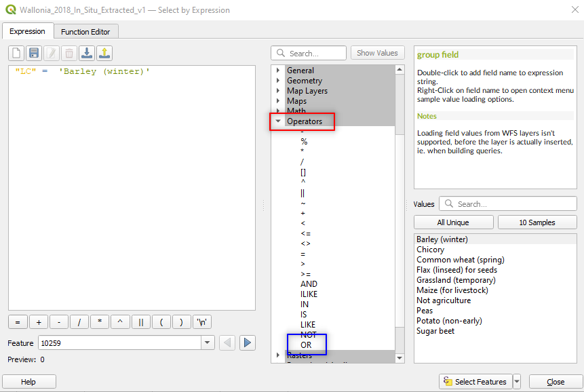Select the OR operator in the list
Image resolution: width=584 pixels, height=392 pixels.
pyautogui.click(x=306, y=345)
